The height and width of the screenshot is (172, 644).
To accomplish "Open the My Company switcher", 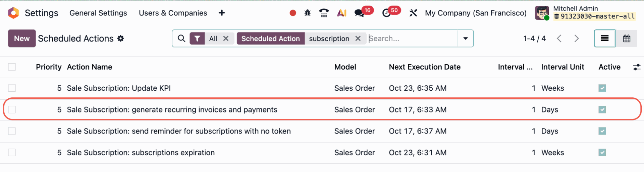I will [475, 13].
